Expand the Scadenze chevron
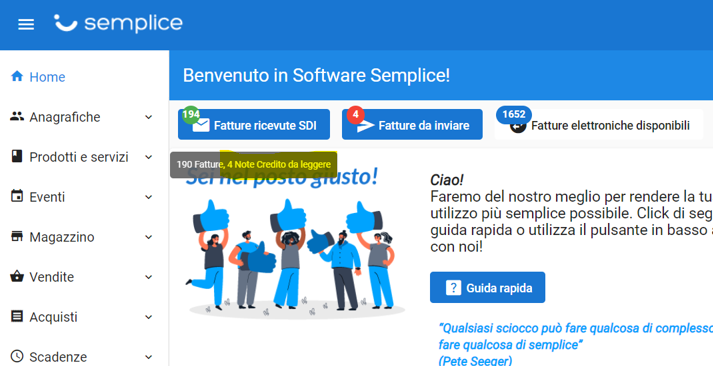The image size is (713, 366). tap(149, 357)
